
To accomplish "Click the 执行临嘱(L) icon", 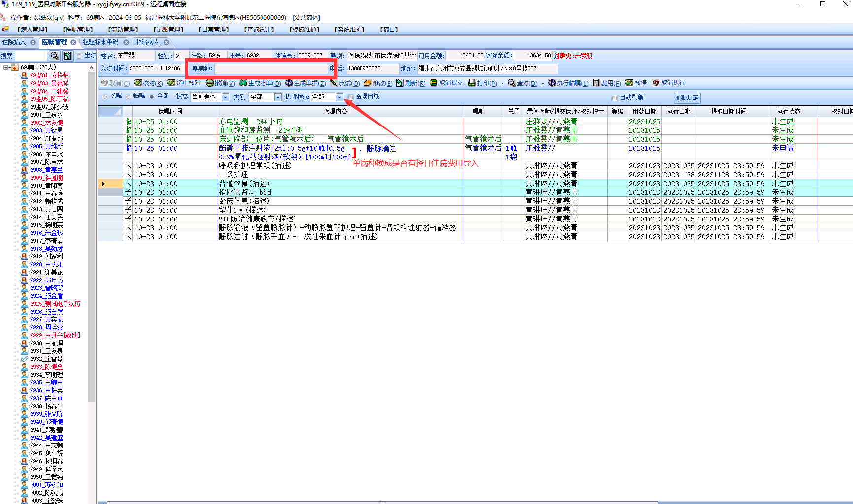I will [552, 83].
